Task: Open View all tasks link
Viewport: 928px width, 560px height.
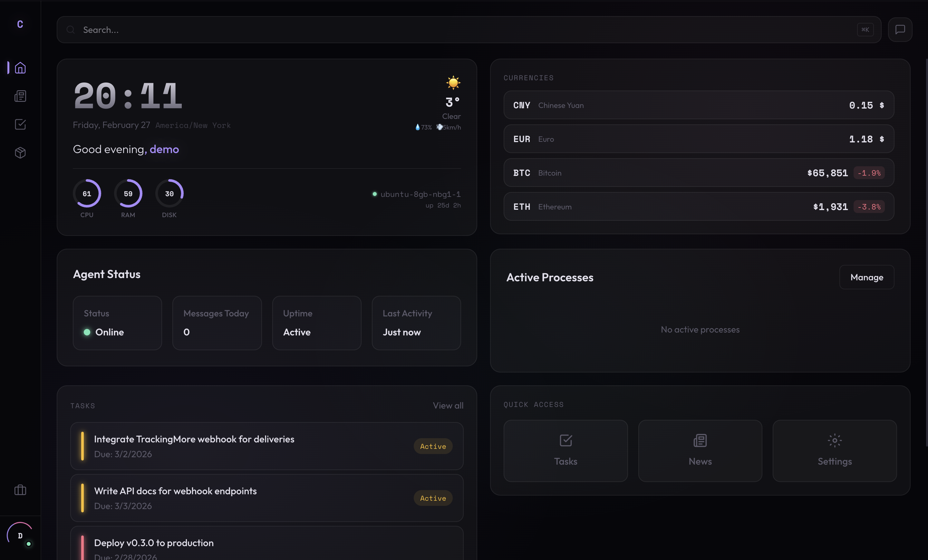Action: click(x=448, y=406)
